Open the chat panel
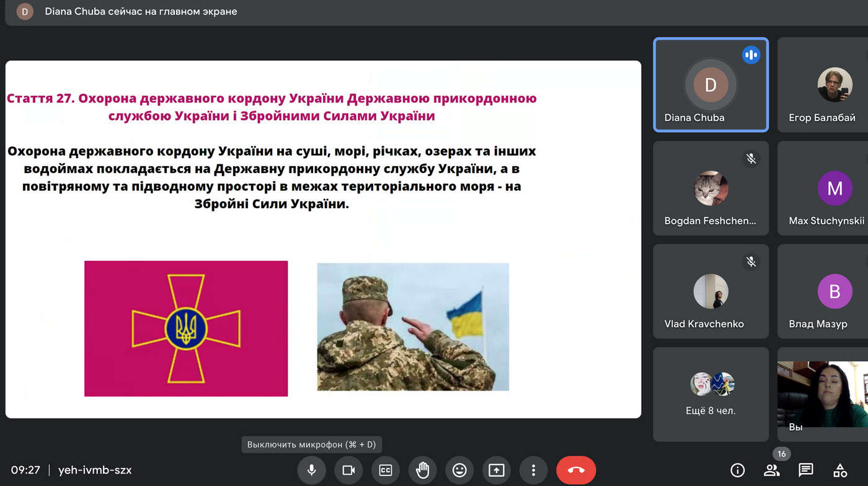This screenshot has width=868, height=486. (806, 470)
